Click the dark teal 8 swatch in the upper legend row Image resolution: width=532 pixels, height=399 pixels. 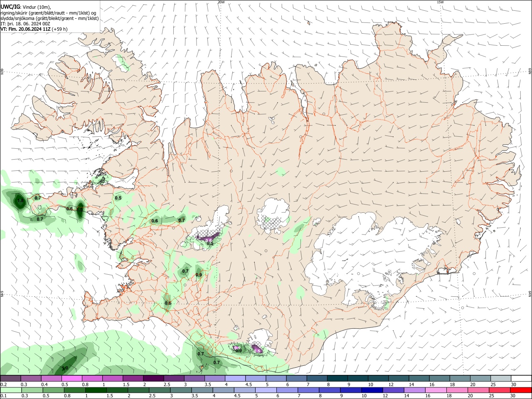click(337, 378)
